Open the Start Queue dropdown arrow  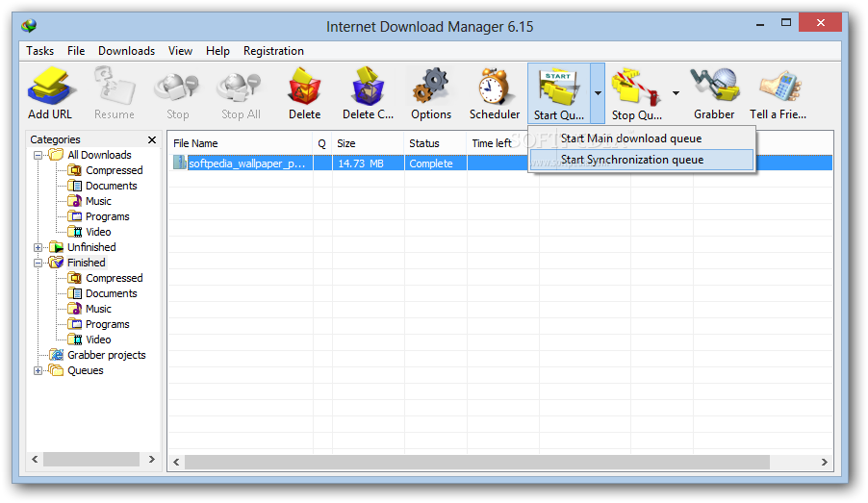coord(598,93)
